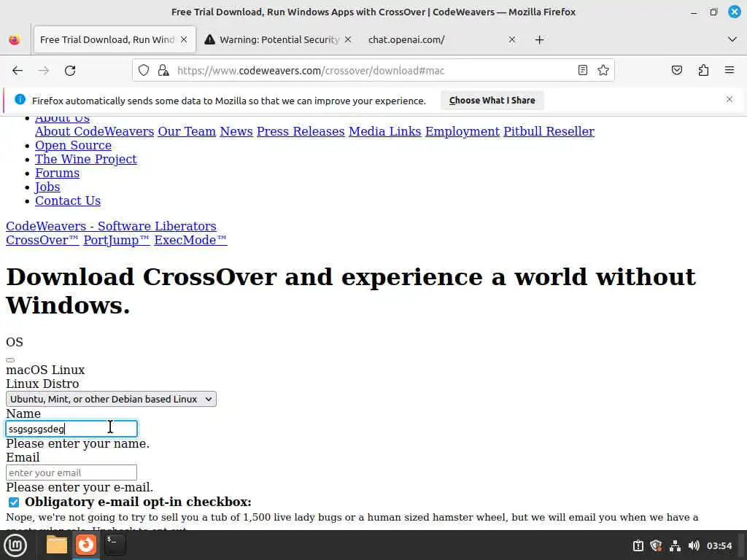Open About CodeWeavers link
Image resolution: width=747 pixels, height=560 pixels.
(94, 131)
